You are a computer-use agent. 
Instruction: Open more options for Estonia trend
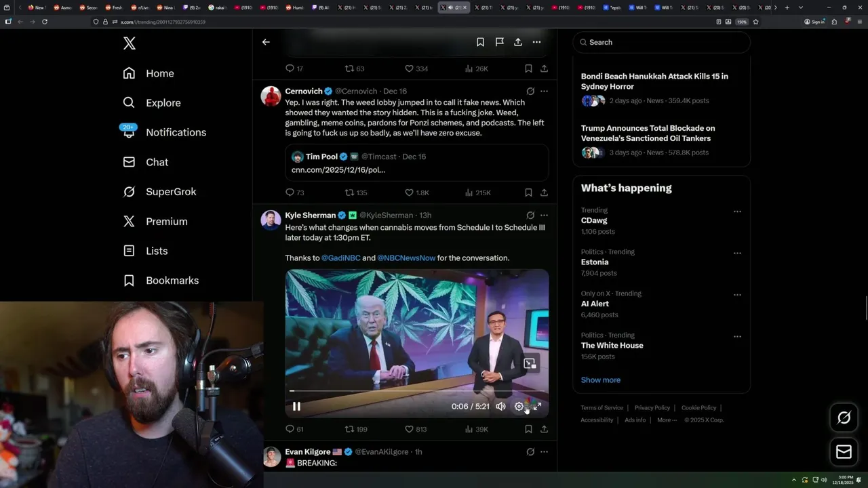(737, 253)
